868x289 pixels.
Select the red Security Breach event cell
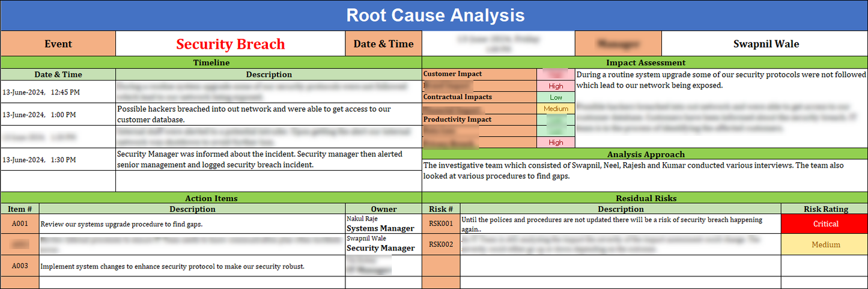(x=230, y=44)
